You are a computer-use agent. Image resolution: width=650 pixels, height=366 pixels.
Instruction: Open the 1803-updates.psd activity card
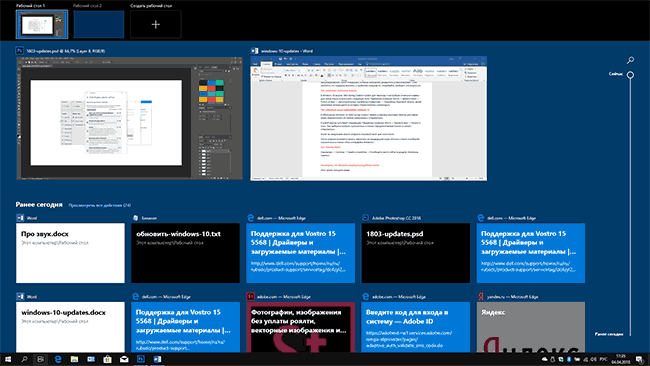(415, 253)
